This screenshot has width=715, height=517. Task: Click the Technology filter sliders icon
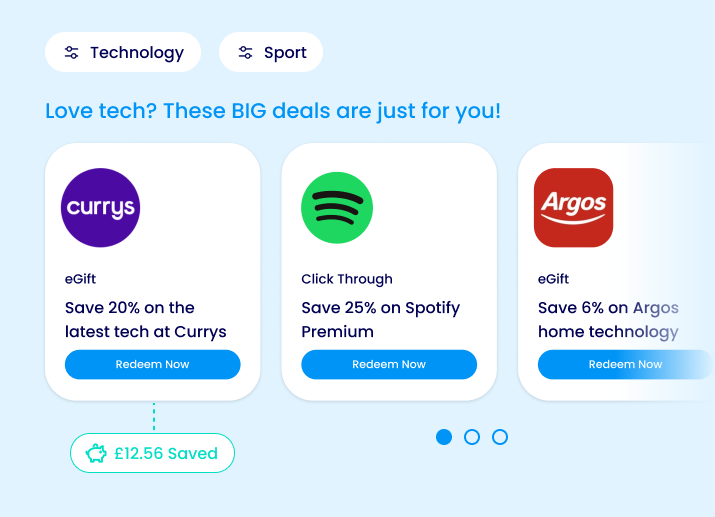point(72,53)
